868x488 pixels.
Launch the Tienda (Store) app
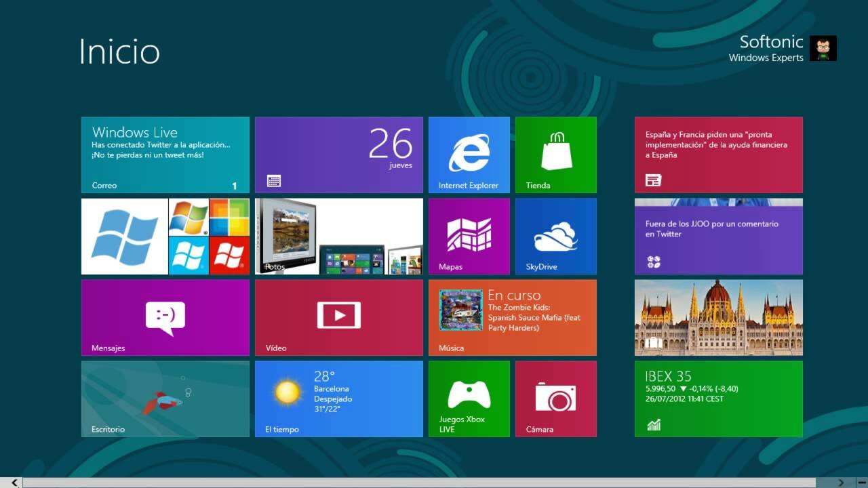555,155
